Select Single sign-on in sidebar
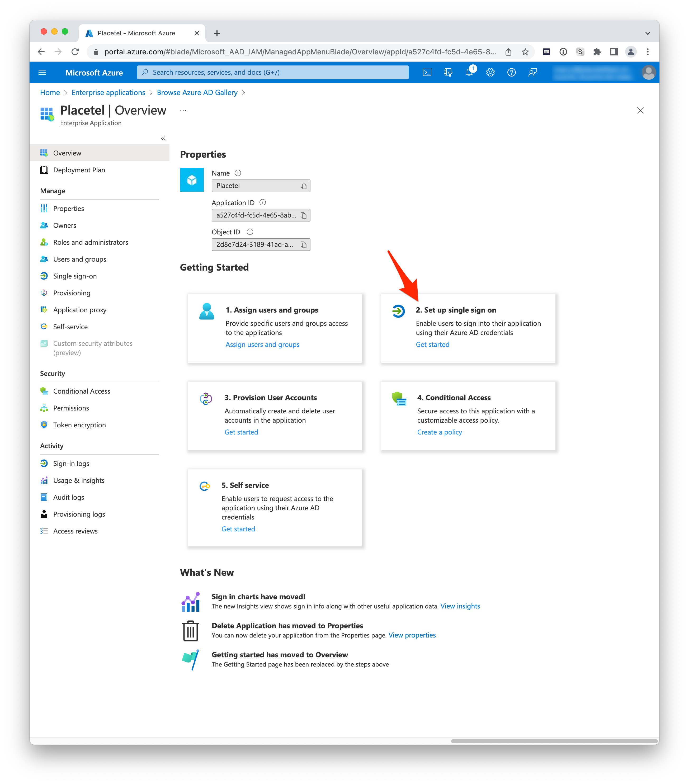 click(x=75, y=276)
